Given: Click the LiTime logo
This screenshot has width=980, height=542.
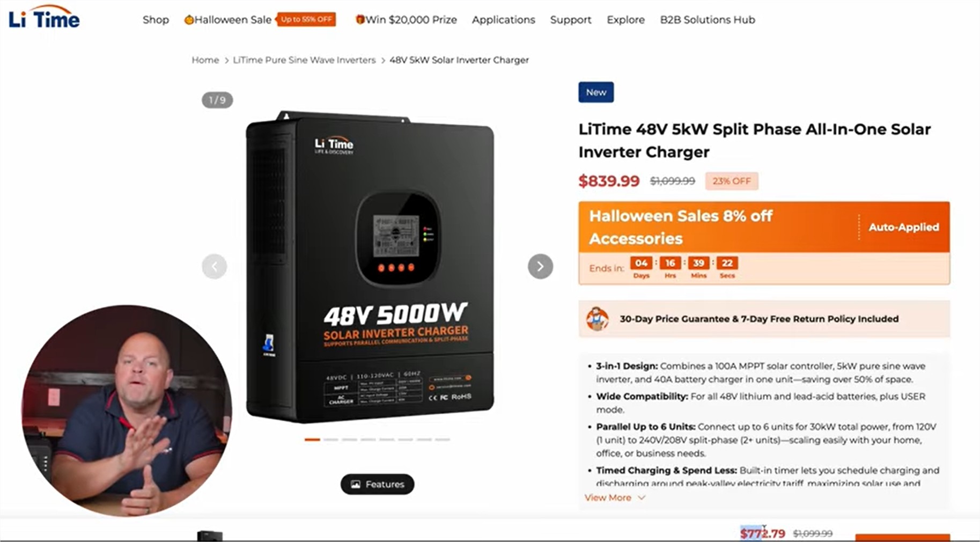Looking at the screenshot, I should tap(44, 18).
